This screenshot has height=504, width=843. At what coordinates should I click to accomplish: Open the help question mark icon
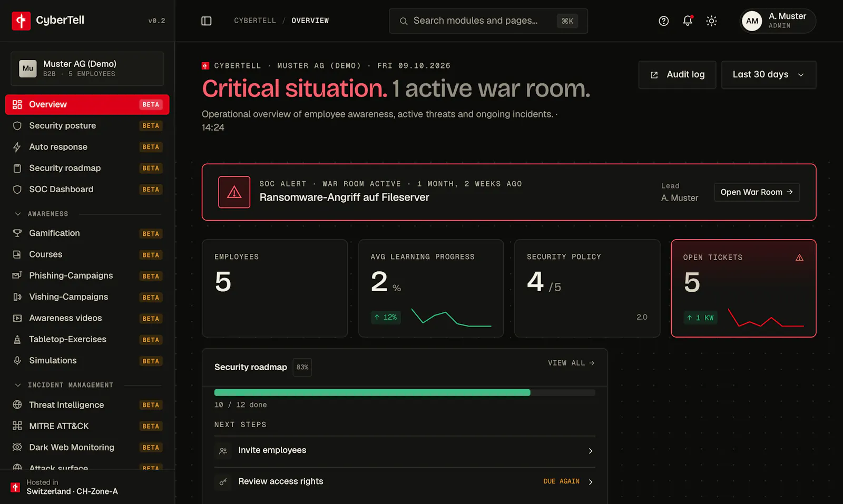point(664,21)
